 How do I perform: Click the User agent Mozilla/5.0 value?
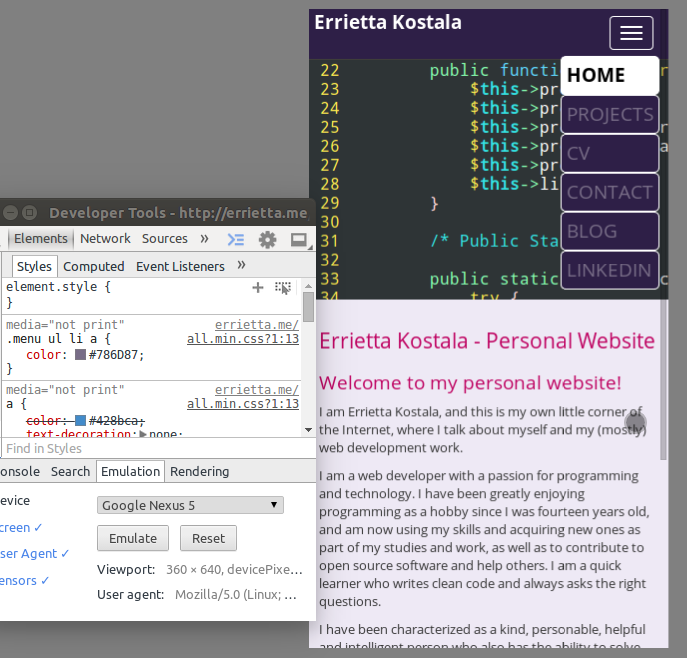tap(236, 594)
